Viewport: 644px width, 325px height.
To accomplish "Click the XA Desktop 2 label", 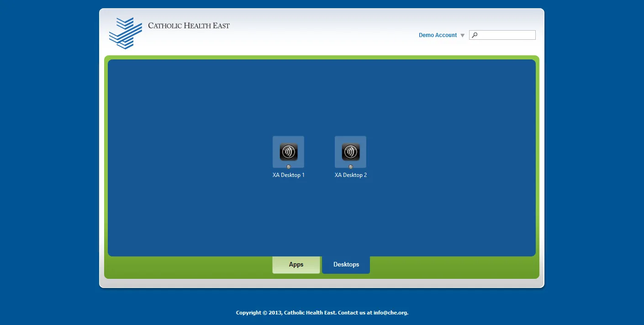I will (x=351, y=175).
